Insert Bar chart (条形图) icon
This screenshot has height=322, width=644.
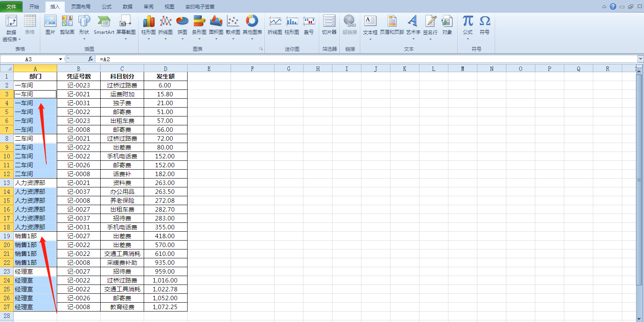coord(199,21)
